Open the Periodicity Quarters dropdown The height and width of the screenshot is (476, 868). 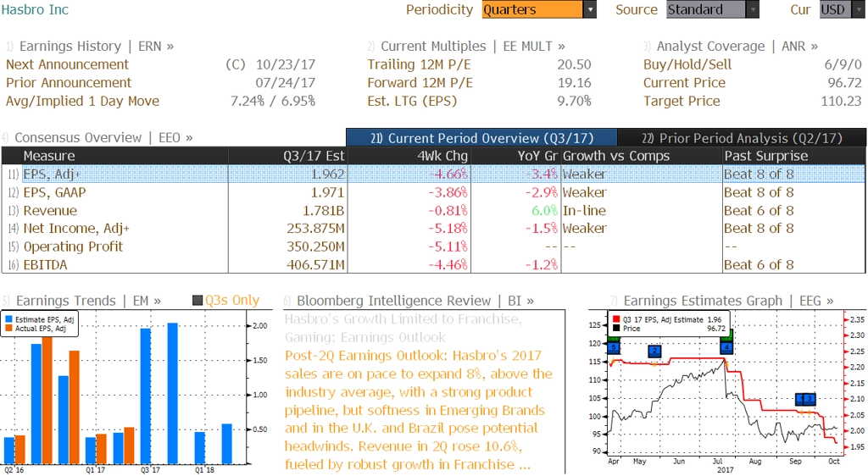[x=538, y=9]
